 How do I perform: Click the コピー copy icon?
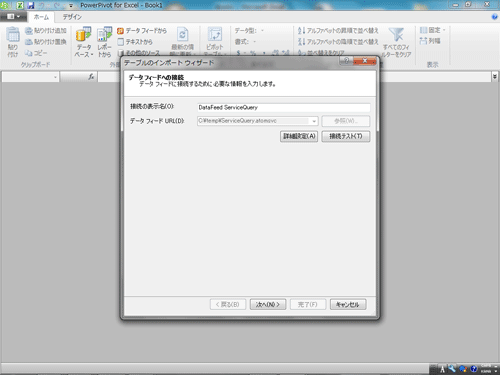coord(29,53)
